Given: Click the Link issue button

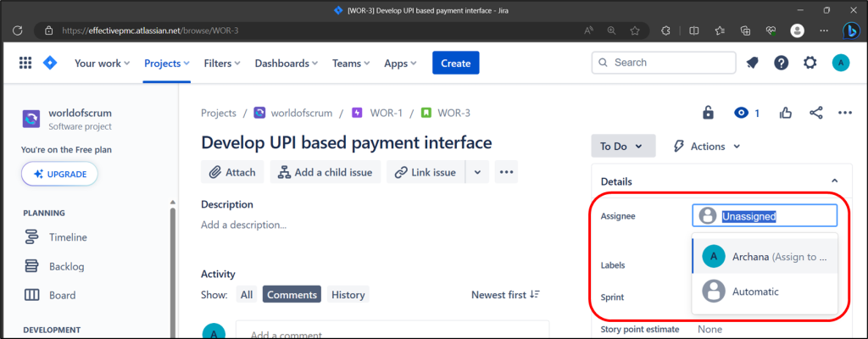Looking at the screenshot, I should 426,172.
